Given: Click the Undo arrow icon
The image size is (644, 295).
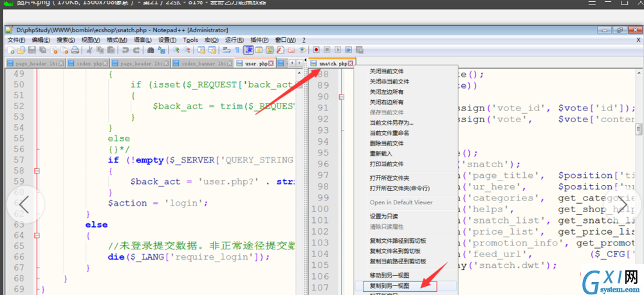Looking at the screenshot, I should 125,50.
